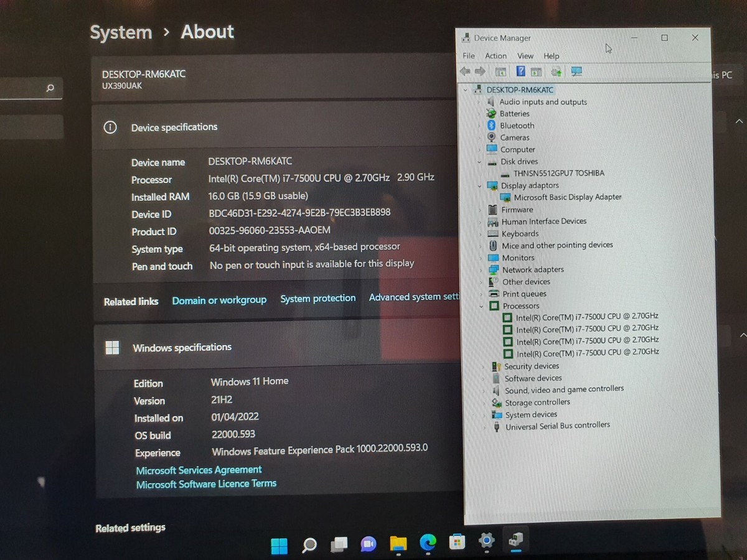
Task: Select the Audio inputs and outputs speaker icon
Action: point(492,101)
